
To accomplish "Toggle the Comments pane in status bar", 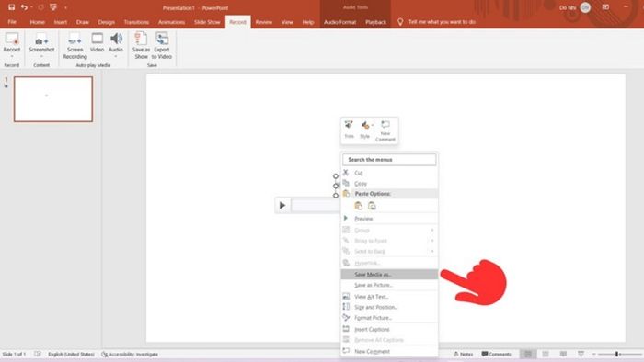I will click(x=497, y=354).
